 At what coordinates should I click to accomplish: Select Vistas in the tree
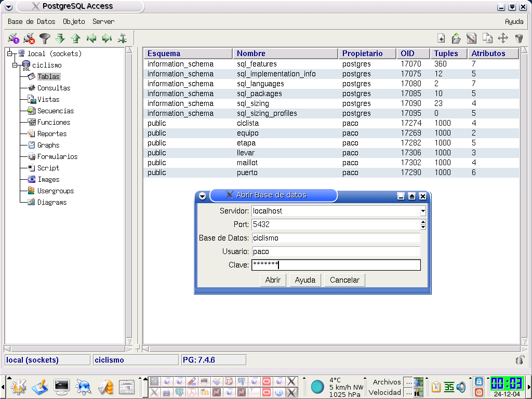tap(48, 99)
